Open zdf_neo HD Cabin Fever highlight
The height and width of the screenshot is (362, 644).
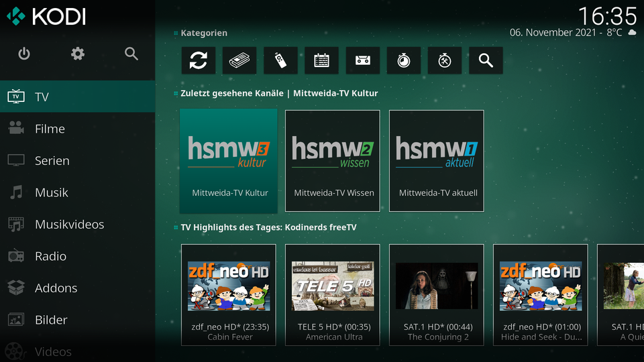[x=228, y=295]
